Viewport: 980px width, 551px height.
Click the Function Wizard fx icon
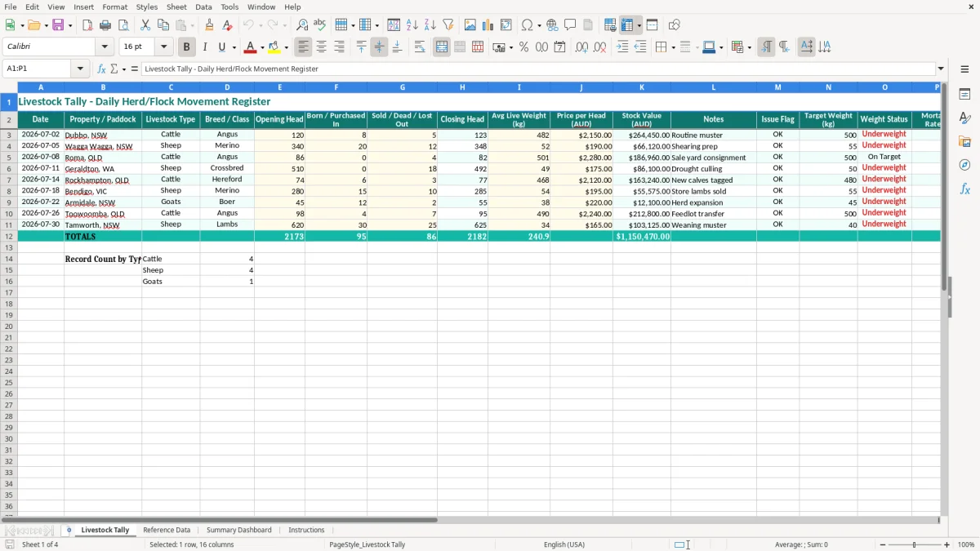[101, 69]
